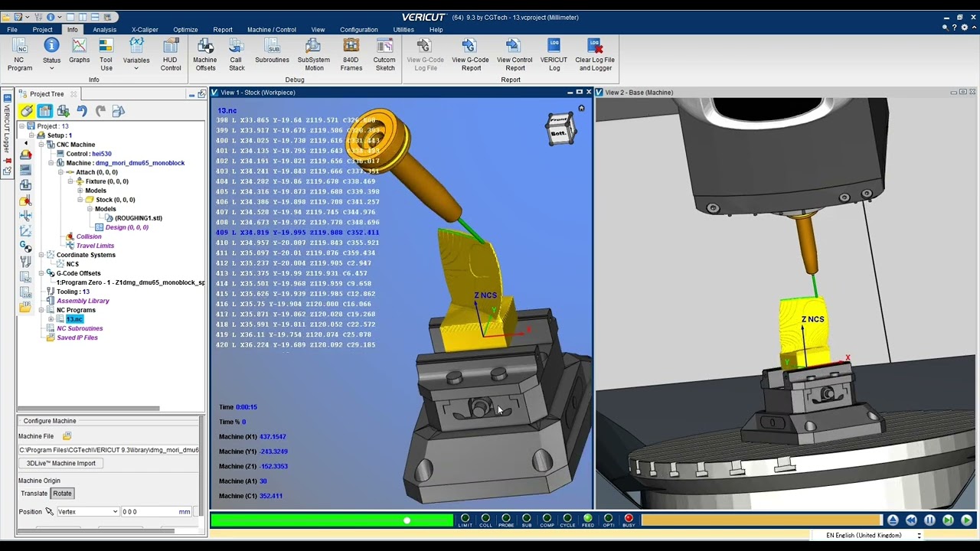The width and height of the screenshot is (980, 551).
Task: Switch to the Project ribbon tab
Action: [x=42, y=30]
